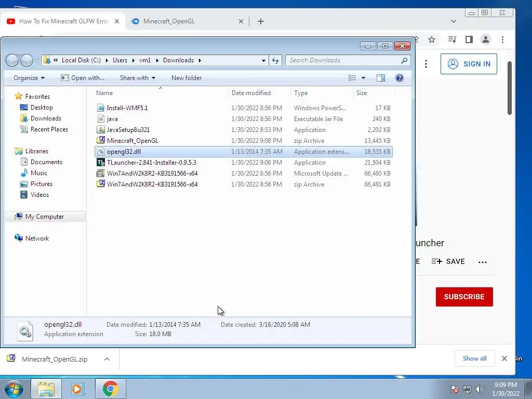Image resolution: width=532 pixels, height=399 pixels.
Task: Select the Win7AndW2K8R2 Microsoft Update icon
Action: (100, 173)
